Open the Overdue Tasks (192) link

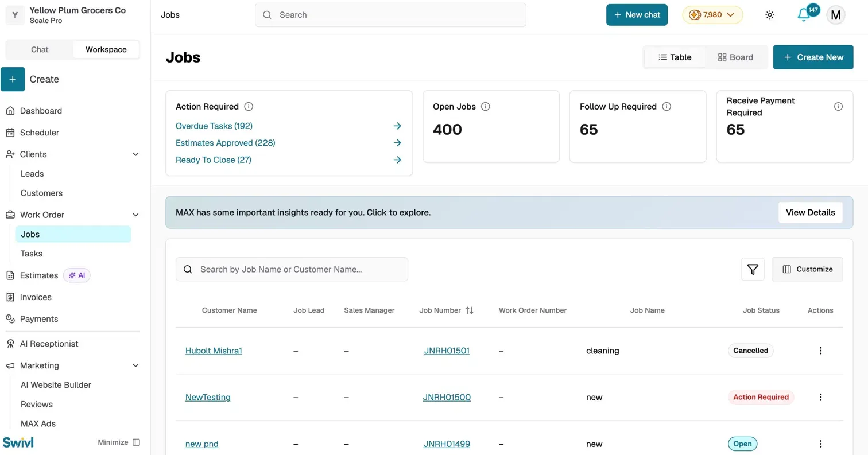pyautogui.click(x=214, y=126)
